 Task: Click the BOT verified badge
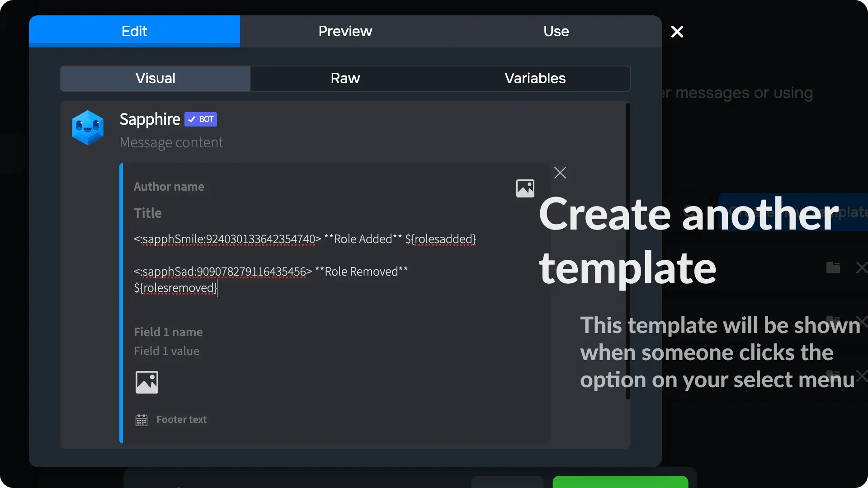[x=201, y=119]
